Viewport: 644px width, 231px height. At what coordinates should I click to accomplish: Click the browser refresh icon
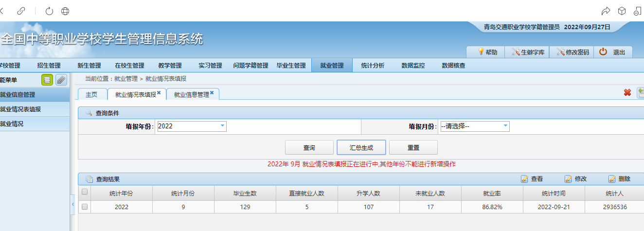pos(49,11)
